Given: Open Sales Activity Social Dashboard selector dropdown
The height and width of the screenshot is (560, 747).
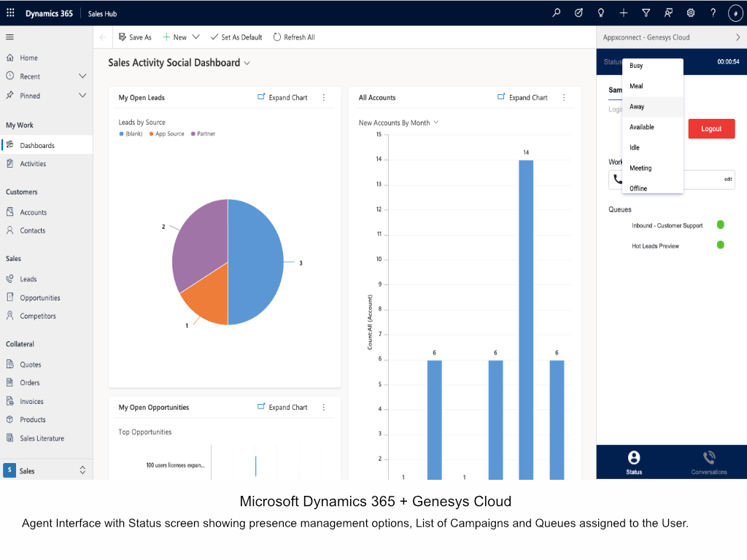Looking at the screenshot, I should [247, 63].
